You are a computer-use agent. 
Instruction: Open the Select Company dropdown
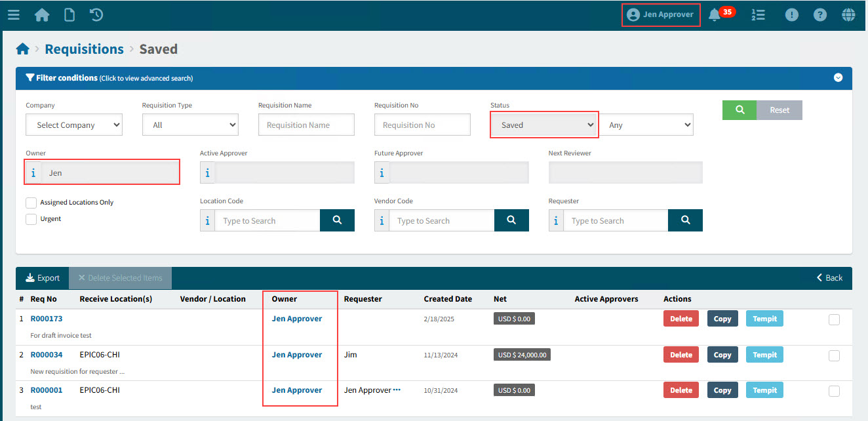[74, 125]
